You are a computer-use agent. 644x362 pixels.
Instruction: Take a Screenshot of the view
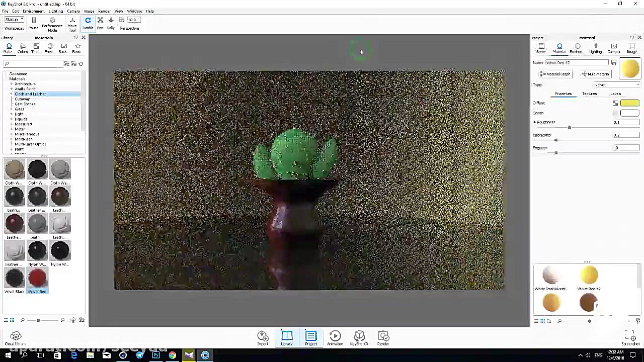(x=630, y=338)
